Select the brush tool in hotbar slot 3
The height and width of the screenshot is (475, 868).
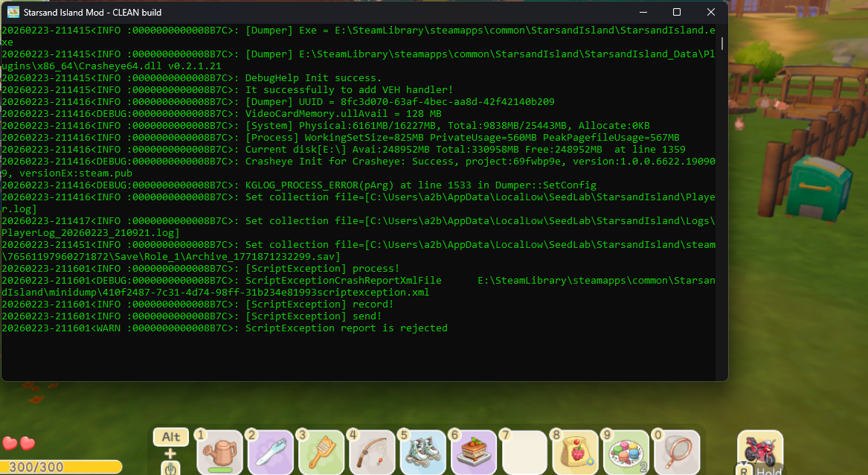[321, 452]
